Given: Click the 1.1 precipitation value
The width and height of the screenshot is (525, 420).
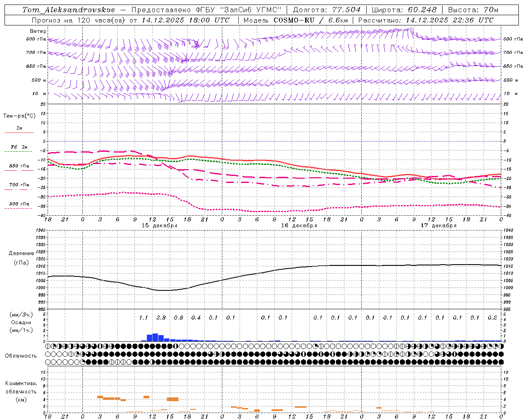Looking at the screenshot, I should click(x=144, y=317).
